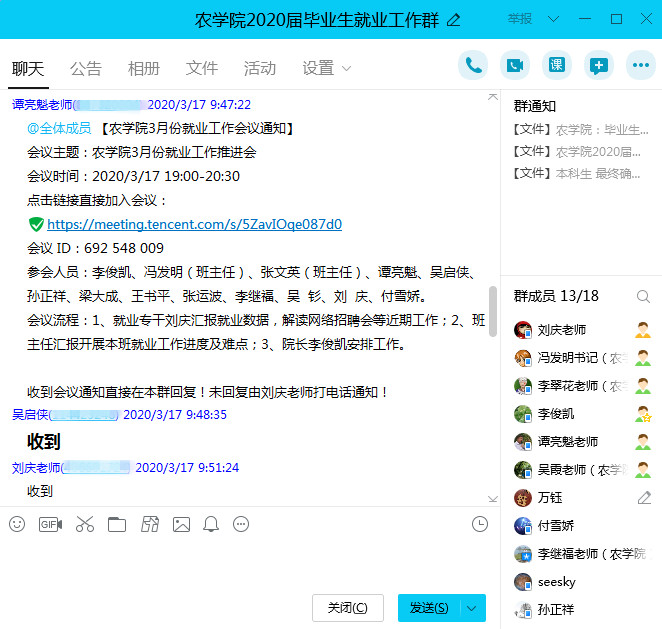Click the chat-plus icon in the header
Screen dimensions: 662x629
[x=598, y=66]
